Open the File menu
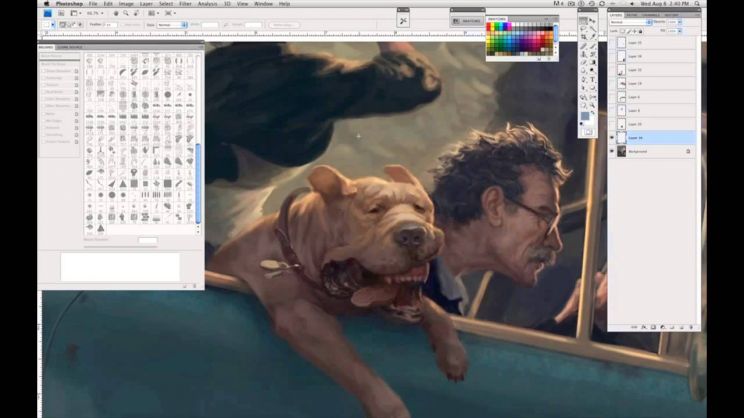 (93, 4)
